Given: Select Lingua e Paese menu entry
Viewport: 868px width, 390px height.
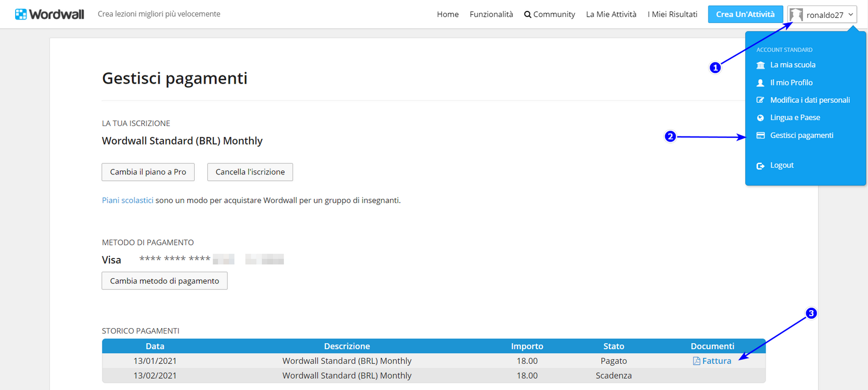Looking at the screenshot, I should click(795, 118).
